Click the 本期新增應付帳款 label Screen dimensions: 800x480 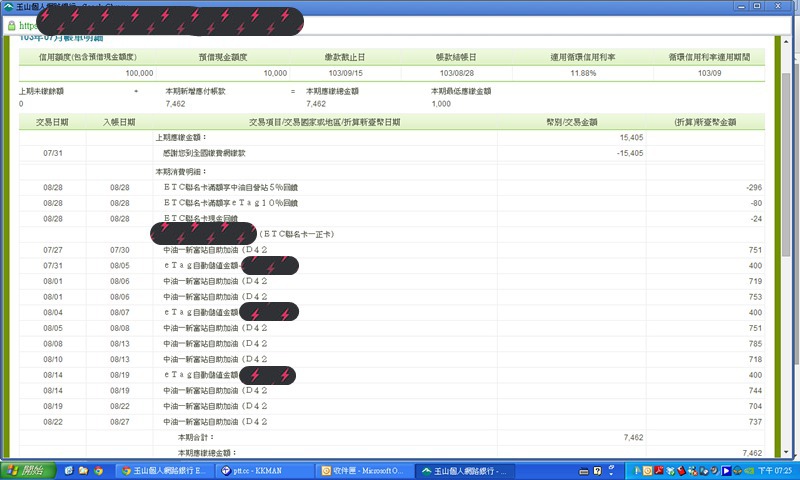(195, 91)
